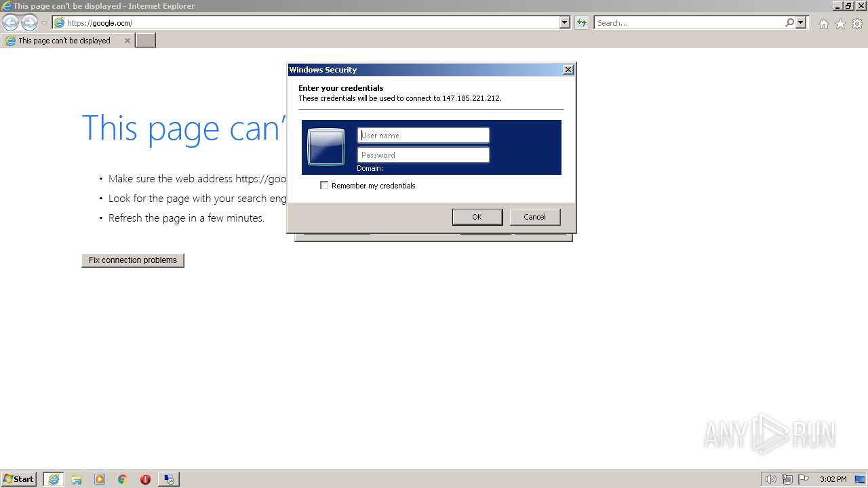Image resolution: width=868 pixels, height=488 pixels.
Task: Open Favorites with the star icon
Action: tap(840, 24)
